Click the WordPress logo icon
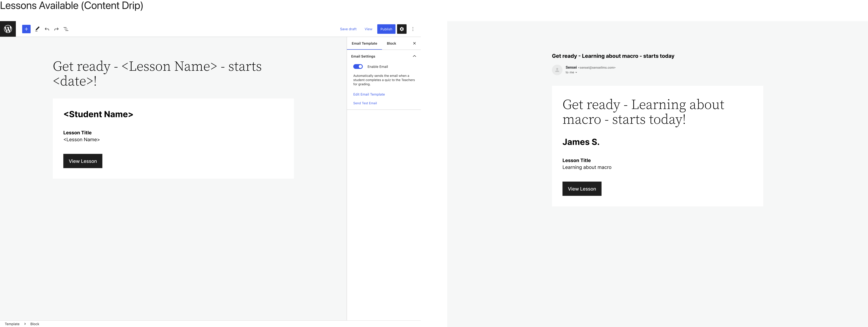868x327 pixels. click(x=8, y=29)
